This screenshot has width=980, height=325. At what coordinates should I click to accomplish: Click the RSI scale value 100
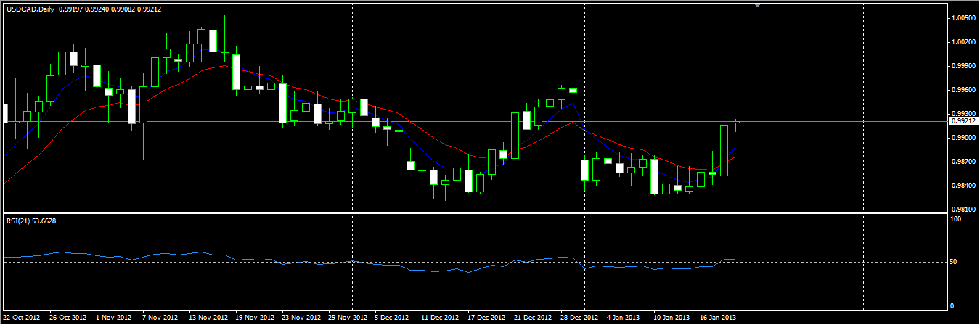pyautogui.click(x=957, y=219)
